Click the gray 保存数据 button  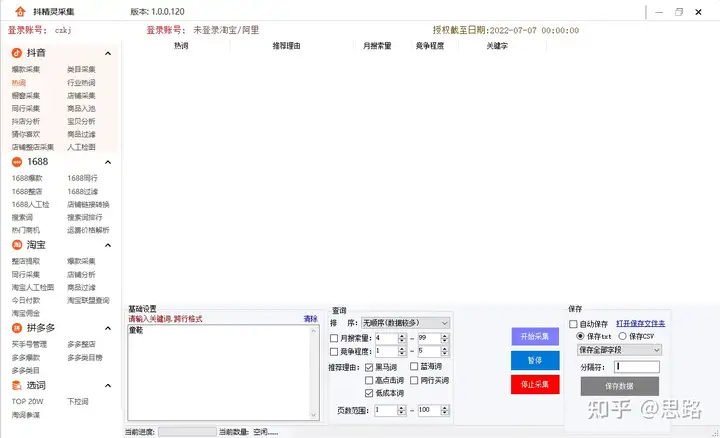click(x=619, y=386)
